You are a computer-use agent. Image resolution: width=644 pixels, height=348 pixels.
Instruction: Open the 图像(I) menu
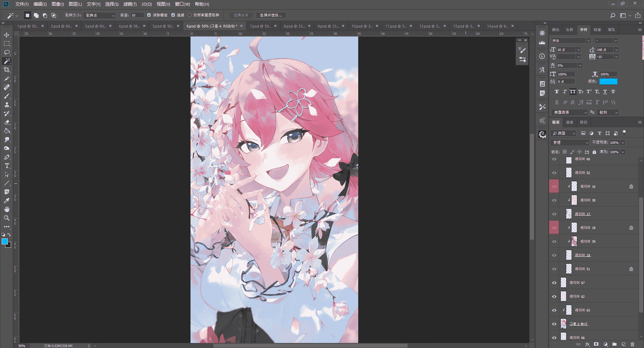58,4
